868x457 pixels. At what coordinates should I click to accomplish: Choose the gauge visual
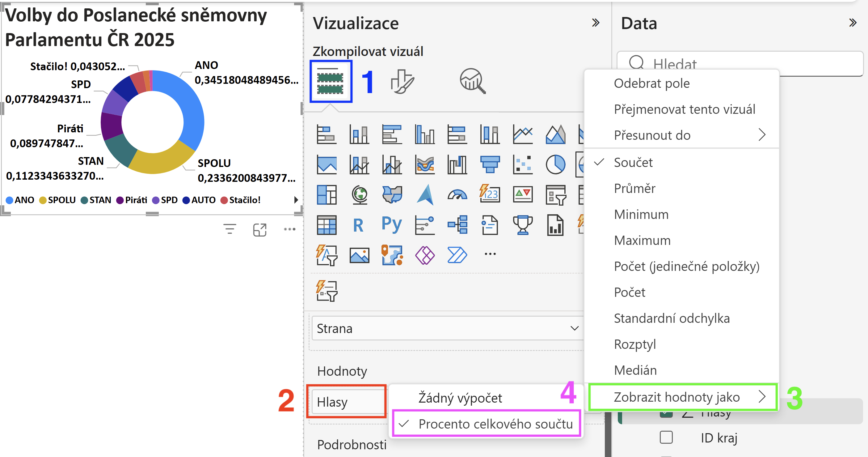coord(457,194)
